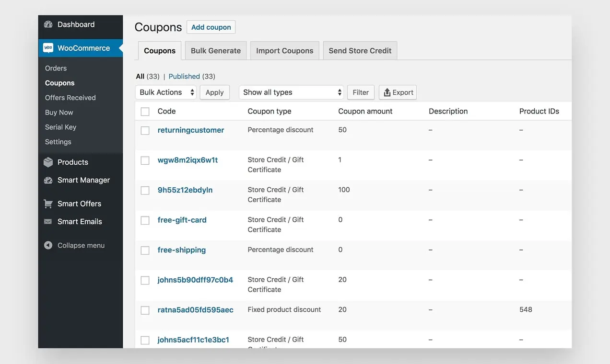The image size is (610, 364).
Task: Click the Code column header
Action: (166, 111)
